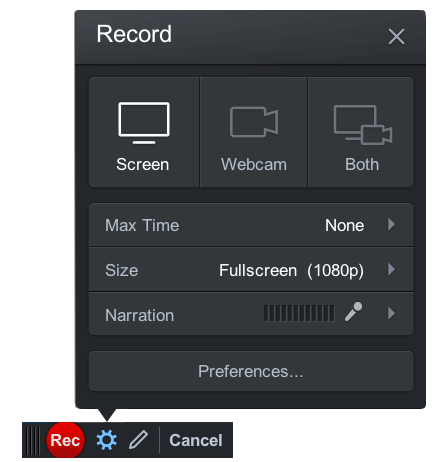
Task: Click the toolbar drag handle grip
Action: (x=33, y=440)
